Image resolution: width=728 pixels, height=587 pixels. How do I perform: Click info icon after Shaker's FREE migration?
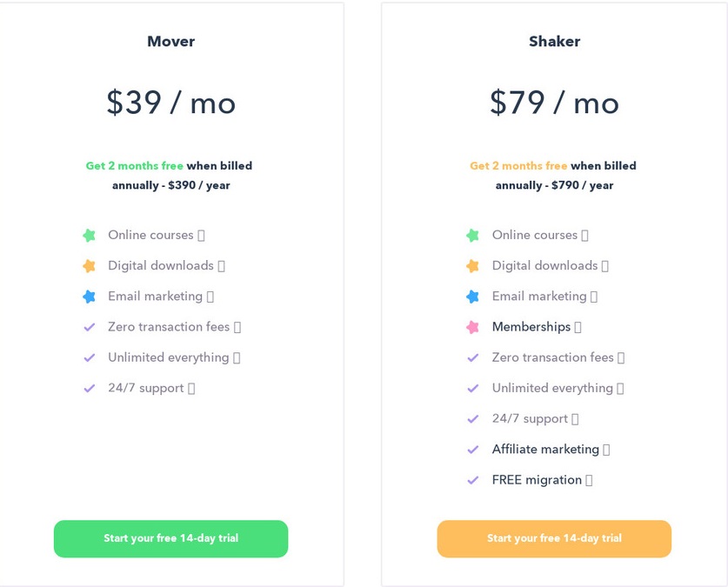pos(589,480)
